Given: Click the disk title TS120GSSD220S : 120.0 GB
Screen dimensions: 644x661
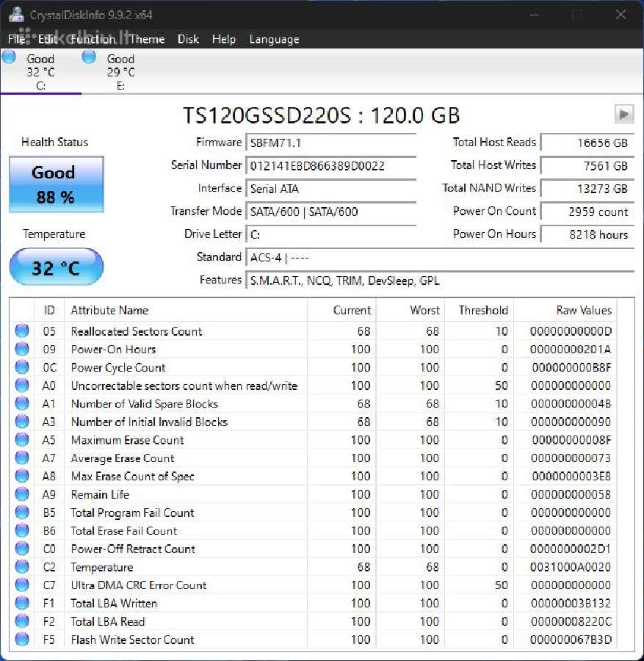Looking at the screenshot, I should (x=321, y=115).
